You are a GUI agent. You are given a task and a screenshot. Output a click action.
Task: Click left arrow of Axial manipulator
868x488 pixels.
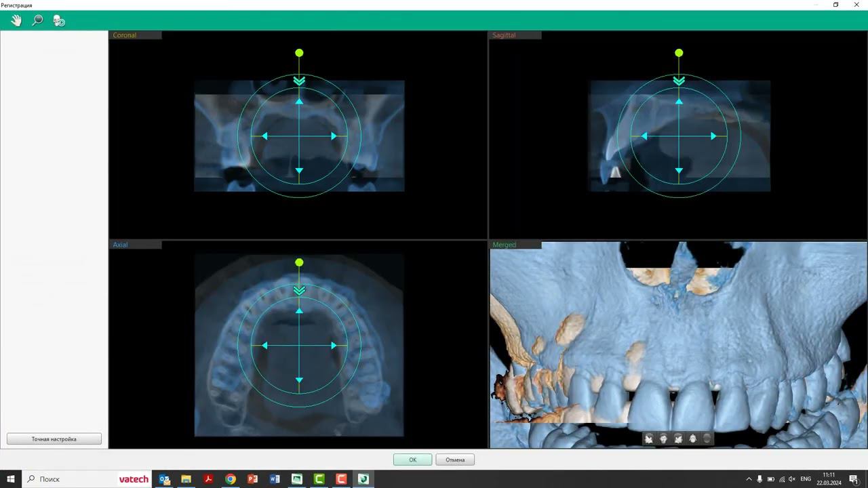264,346
